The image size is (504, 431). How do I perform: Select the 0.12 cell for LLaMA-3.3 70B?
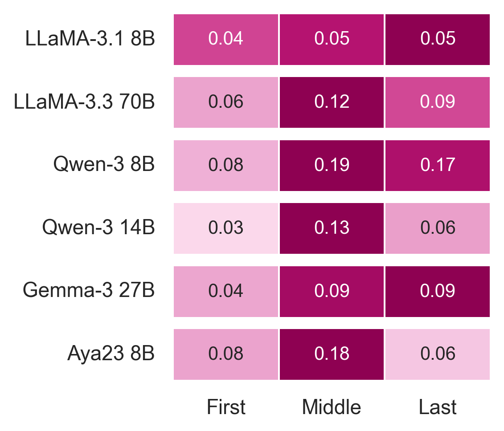(332, 102)
